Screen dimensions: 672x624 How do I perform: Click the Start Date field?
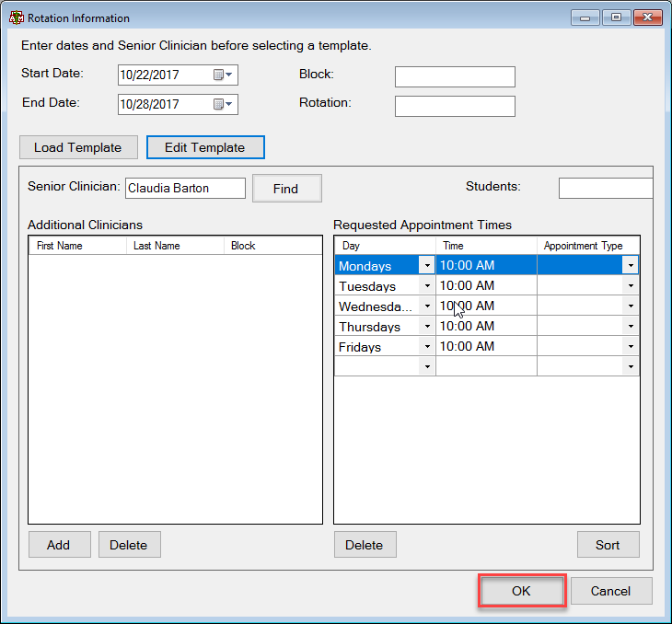(x=178, y=75)
